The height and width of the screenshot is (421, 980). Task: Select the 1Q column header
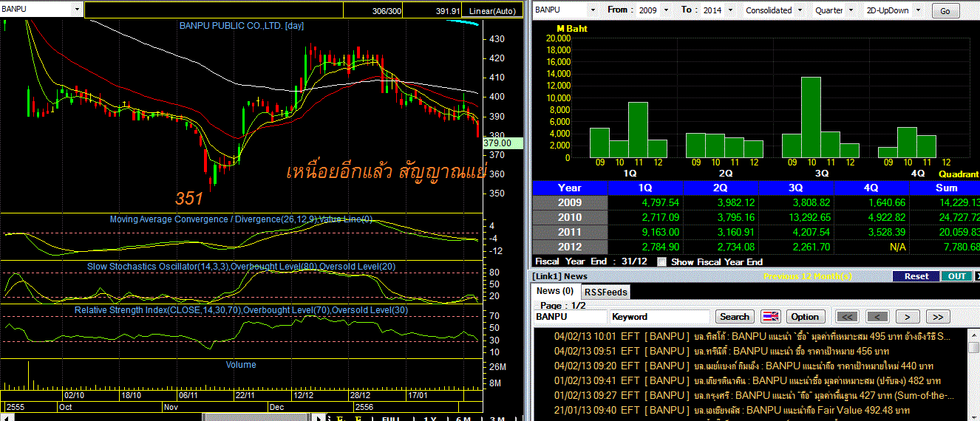[x=646, y=188]
